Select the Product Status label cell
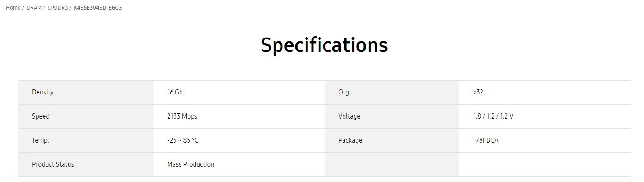This screenshot has width=644, height=182. (86, 165)
